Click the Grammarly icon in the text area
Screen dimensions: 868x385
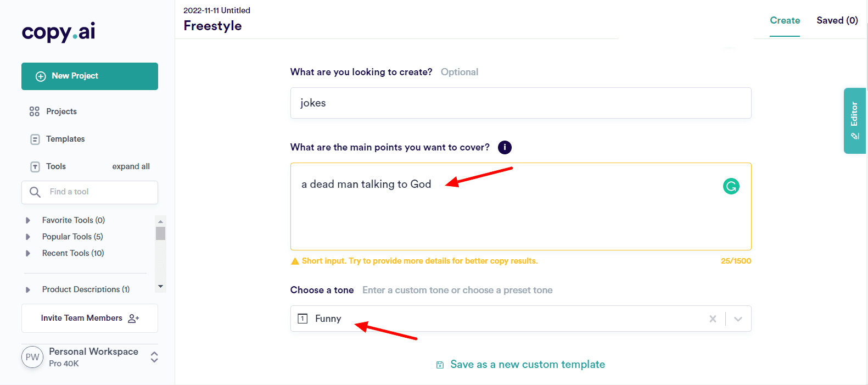[731, 186]
